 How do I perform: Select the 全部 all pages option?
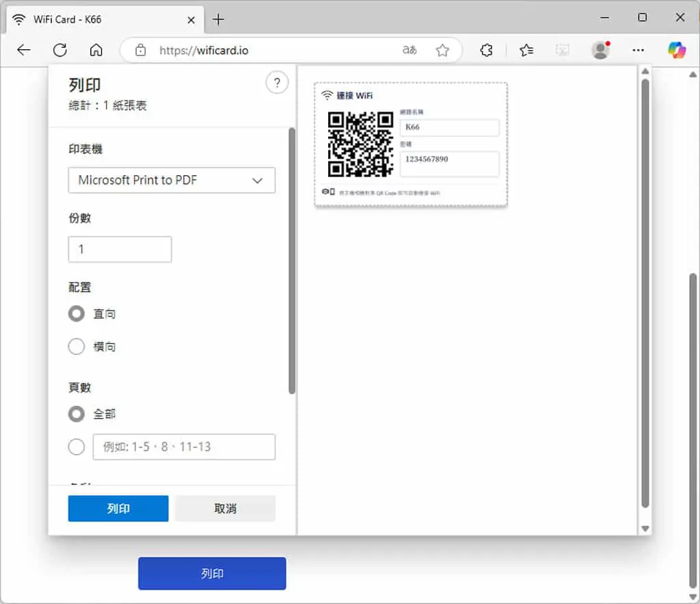[x=77, y=414]
